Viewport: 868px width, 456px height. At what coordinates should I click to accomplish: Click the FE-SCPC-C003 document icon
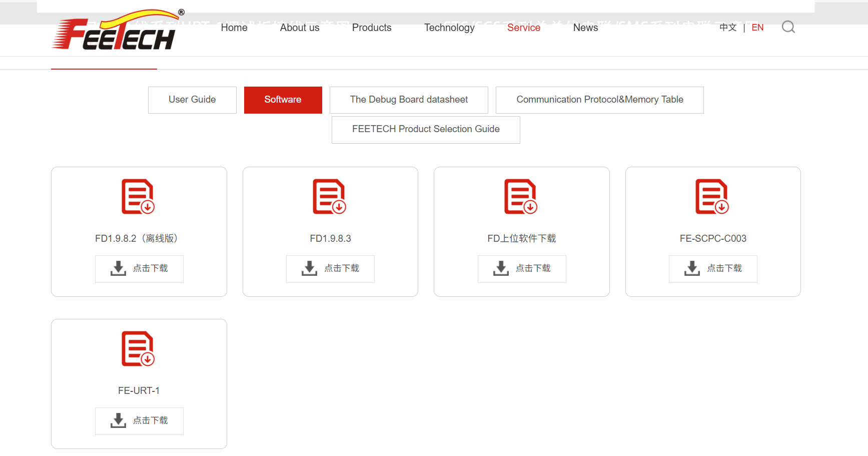click(x=712, y=196)
